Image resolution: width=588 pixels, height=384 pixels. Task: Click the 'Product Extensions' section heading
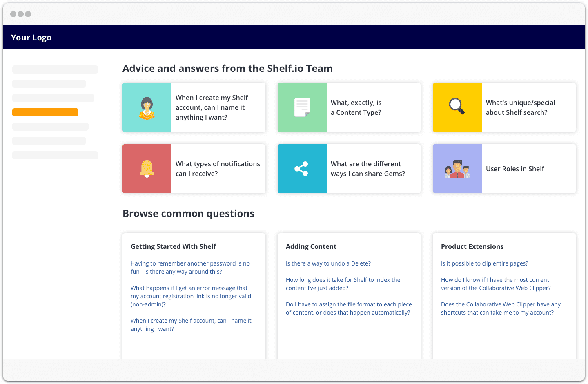[472, 246]
